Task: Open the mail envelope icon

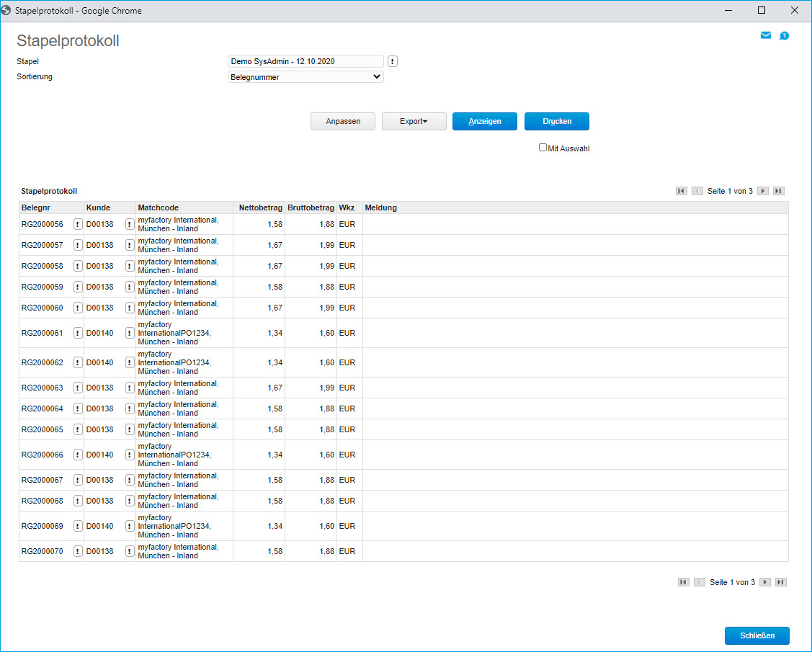Action: pos(766,35)
